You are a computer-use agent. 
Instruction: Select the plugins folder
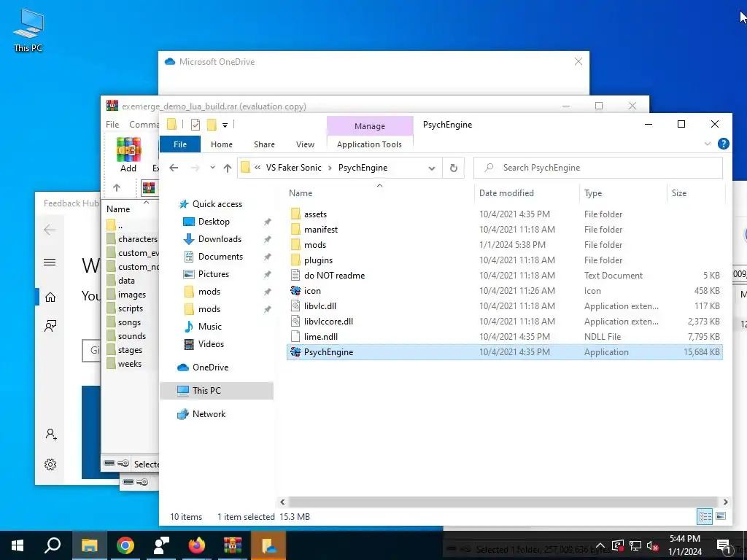click(x=318, y=260)
